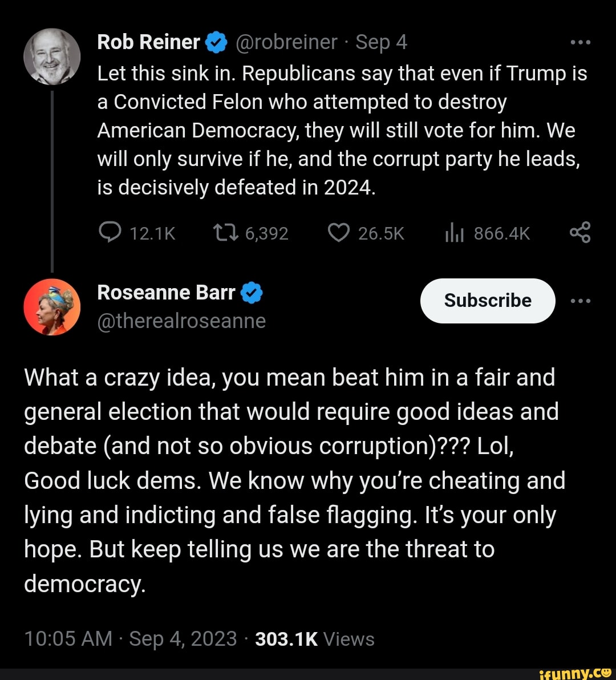The width and height of the screenshot is (616, 680).
Task: Open more options next to Subscribe button
Action: click(580, 301)
